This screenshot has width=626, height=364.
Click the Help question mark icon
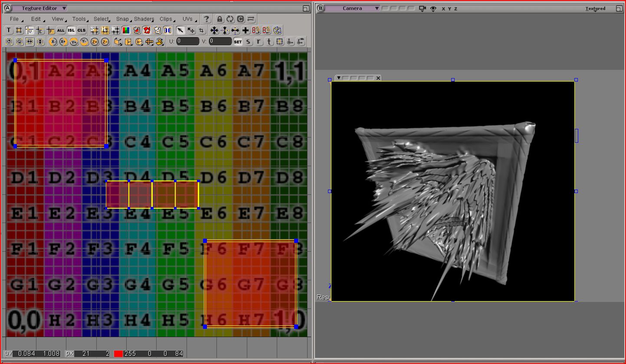coord(206,19)
